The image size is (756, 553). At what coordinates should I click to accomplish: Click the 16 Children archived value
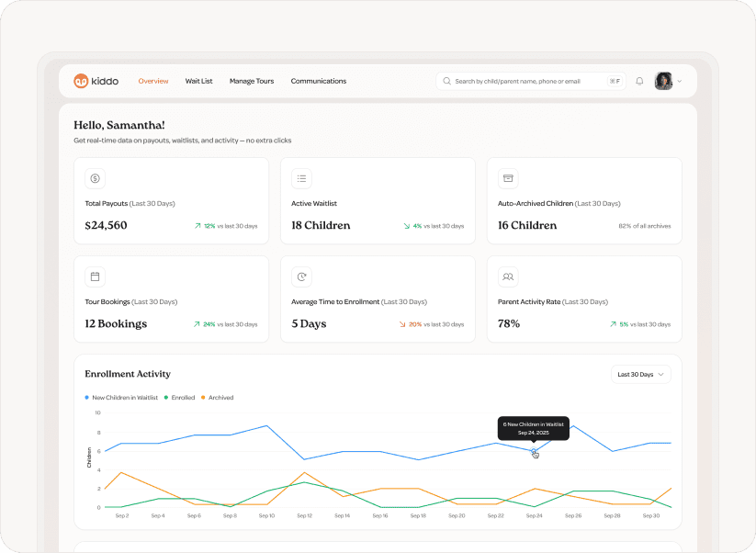(x=527, y=225)
